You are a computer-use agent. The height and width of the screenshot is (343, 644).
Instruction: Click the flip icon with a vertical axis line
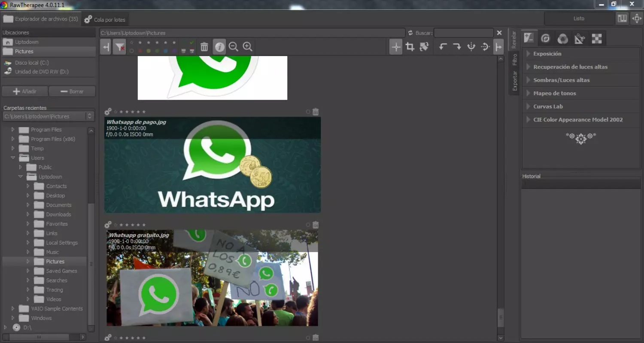[x=471, y=47]
